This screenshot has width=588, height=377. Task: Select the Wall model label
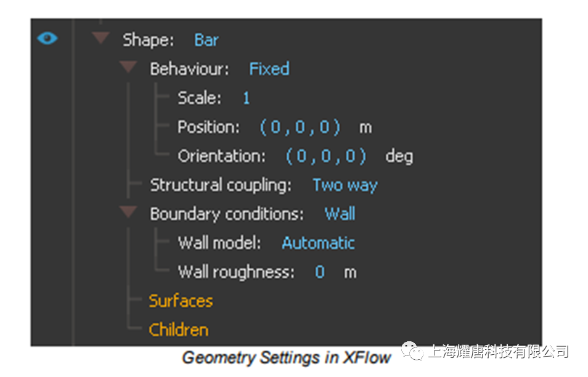click(x=219, y=243)
